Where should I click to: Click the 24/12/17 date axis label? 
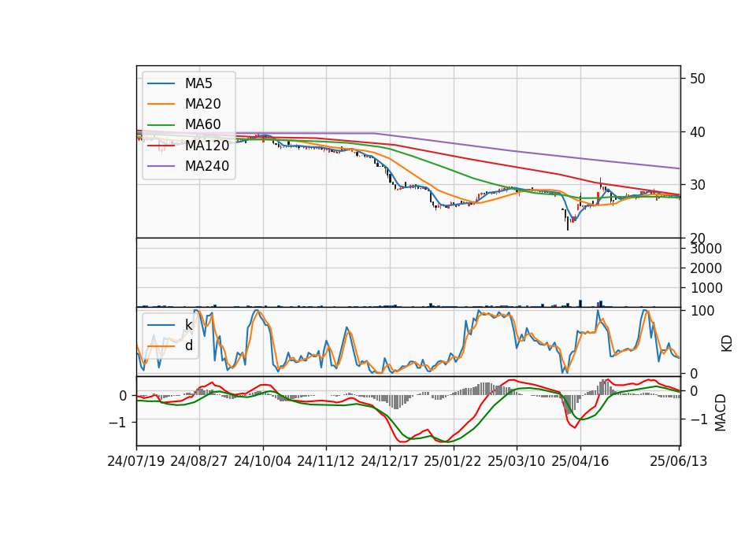coord(390,461)
